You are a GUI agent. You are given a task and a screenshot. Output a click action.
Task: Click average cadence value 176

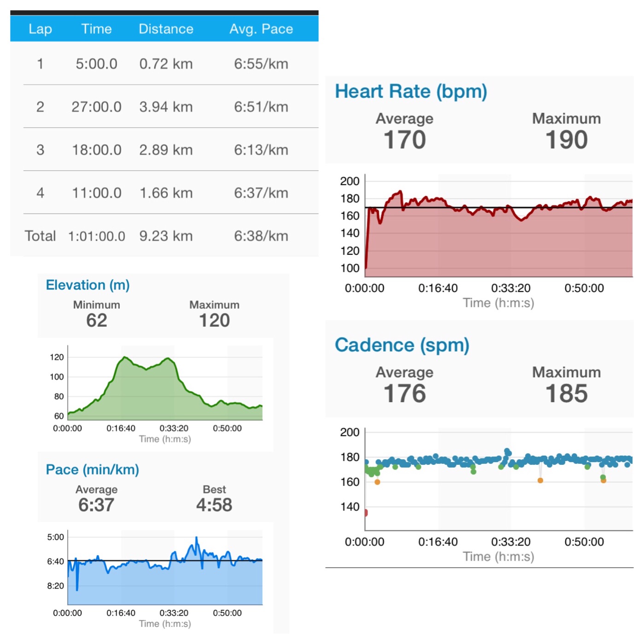[404, 393]
